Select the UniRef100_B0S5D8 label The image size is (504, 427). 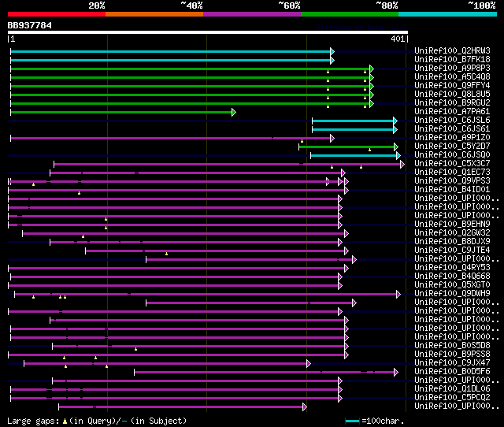coord(452,345)
